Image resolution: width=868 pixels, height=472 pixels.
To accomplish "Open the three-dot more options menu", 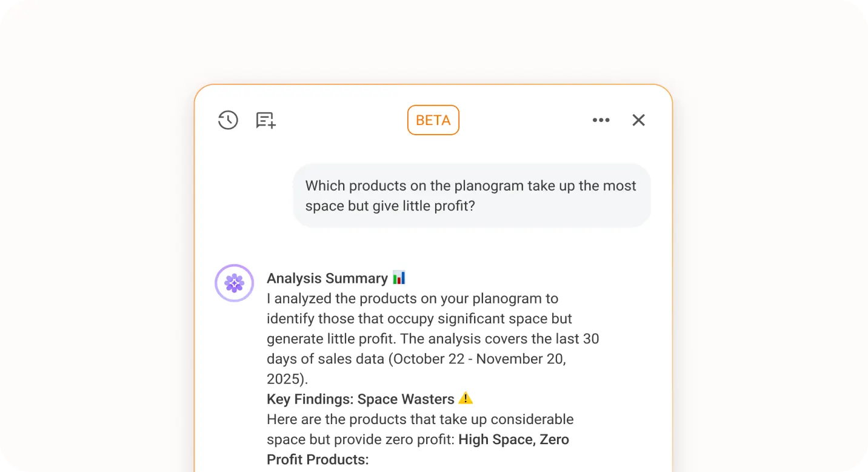I will [x=601, y=120].
